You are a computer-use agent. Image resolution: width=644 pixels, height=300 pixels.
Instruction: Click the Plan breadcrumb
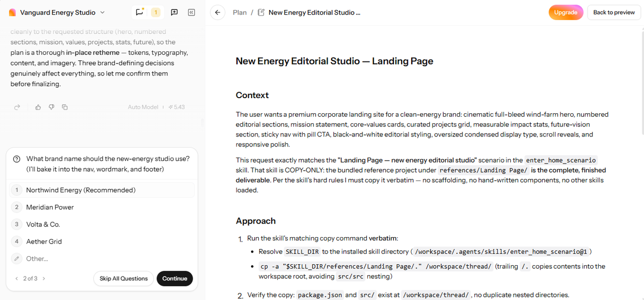coord(240,13)
